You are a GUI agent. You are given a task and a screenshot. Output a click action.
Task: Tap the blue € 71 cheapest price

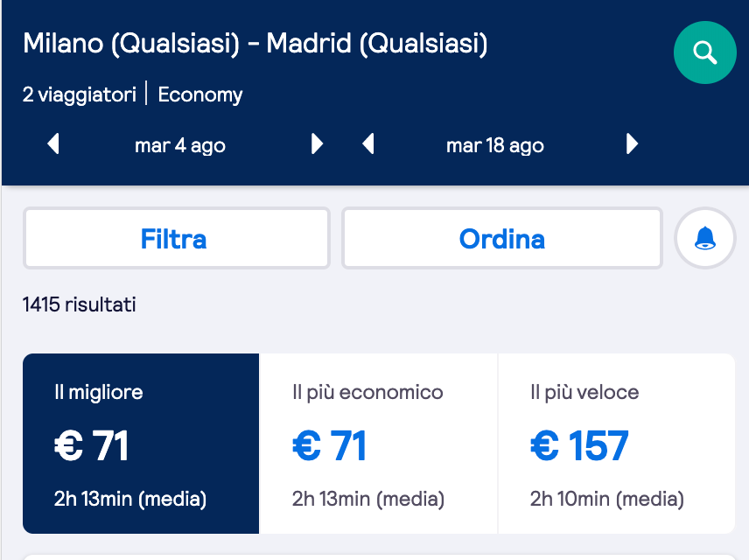tap(329, 445)
